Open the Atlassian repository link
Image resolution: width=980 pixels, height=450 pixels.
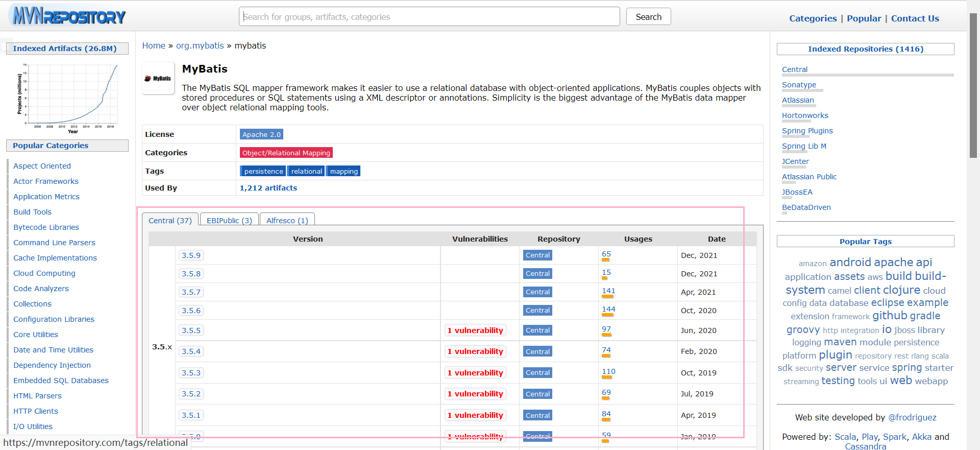[x=798, y=100]
